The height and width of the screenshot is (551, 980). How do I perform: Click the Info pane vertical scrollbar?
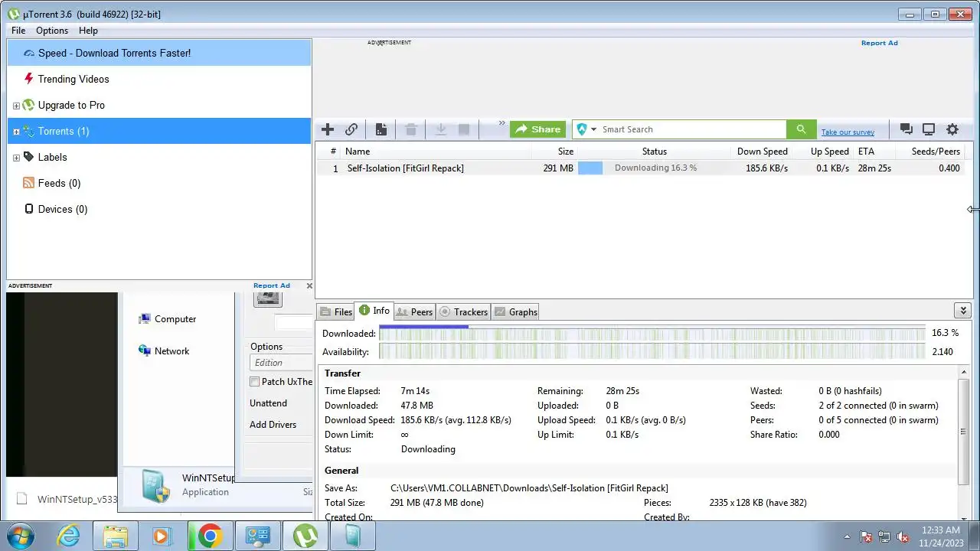click(963, 432)
